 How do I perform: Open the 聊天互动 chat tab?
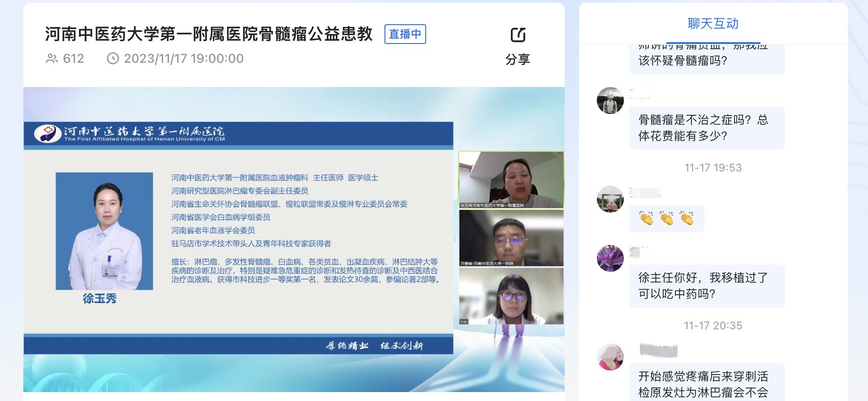(x=713, y=24)
